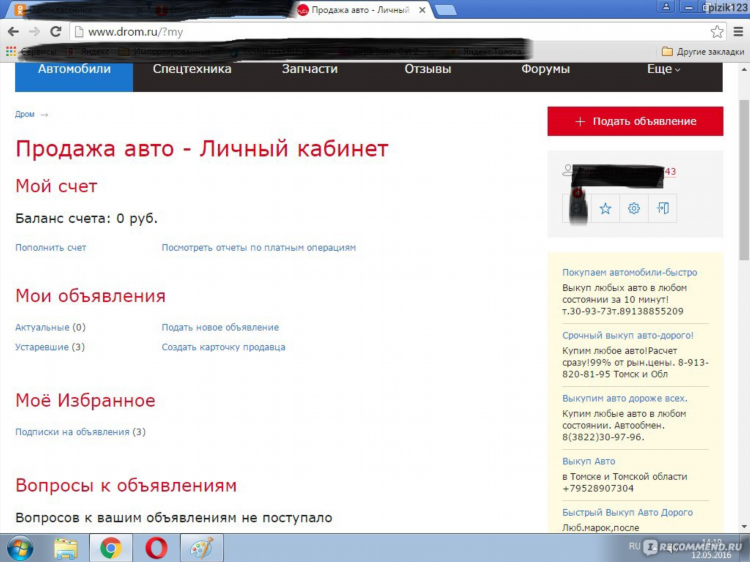Open File Explorer from the taskbar
The image size is (750, 562).
click(x=66, y=548)
